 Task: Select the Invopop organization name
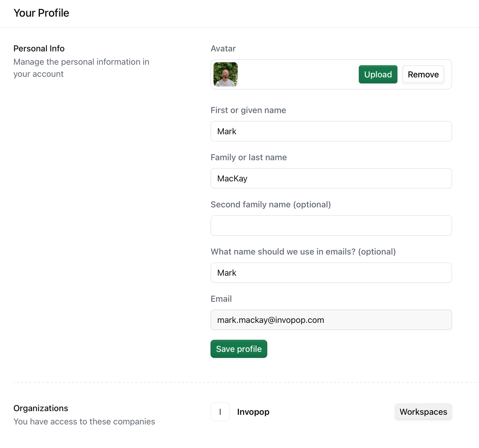[253, 412]
